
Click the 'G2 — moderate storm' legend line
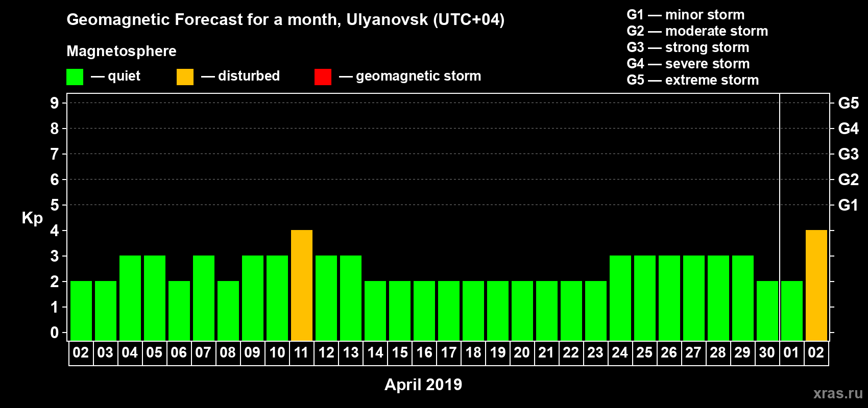(697, 31)
